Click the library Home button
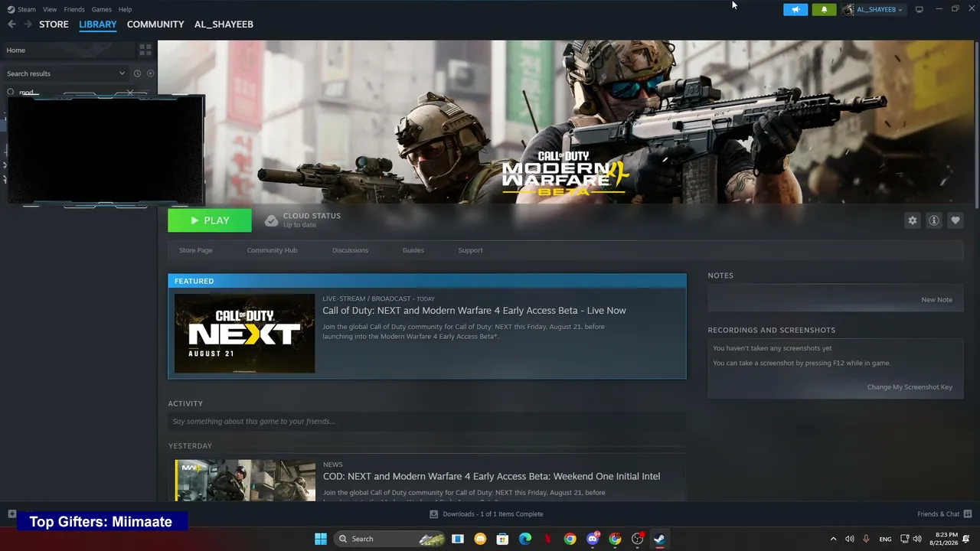Image resolution: width=980 pixels, height=551 pixels. coord(69,50)
